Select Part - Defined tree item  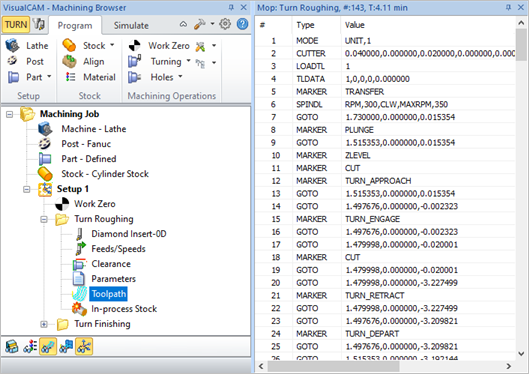89,159
